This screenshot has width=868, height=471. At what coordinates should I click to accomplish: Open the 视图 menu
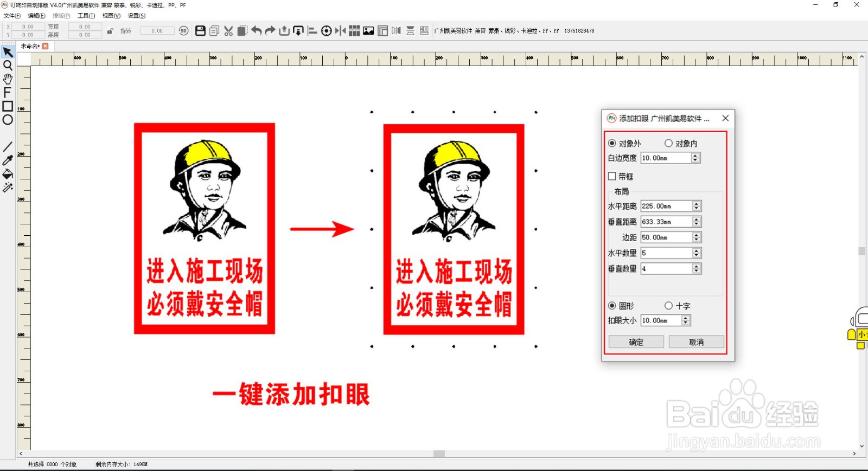pyautogui.click(x=111, y=16)
